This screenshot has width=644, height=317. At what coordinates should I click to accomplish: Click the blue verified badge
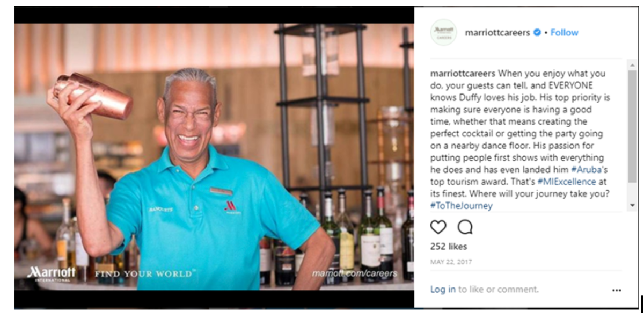(537, 33)
